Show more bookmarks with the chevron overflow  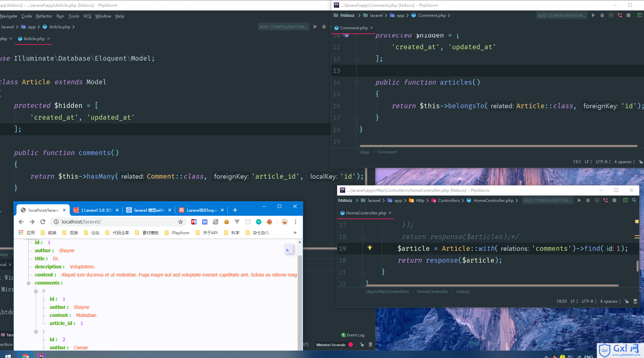(x=295, y=233)
